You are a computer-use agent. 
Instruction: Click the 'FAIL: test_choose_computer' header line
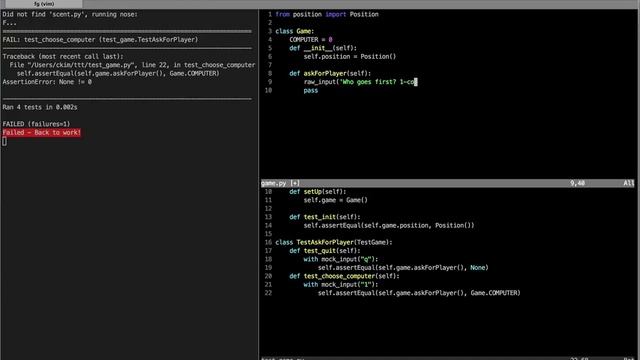pyautogui.click(x=100, y=40)
